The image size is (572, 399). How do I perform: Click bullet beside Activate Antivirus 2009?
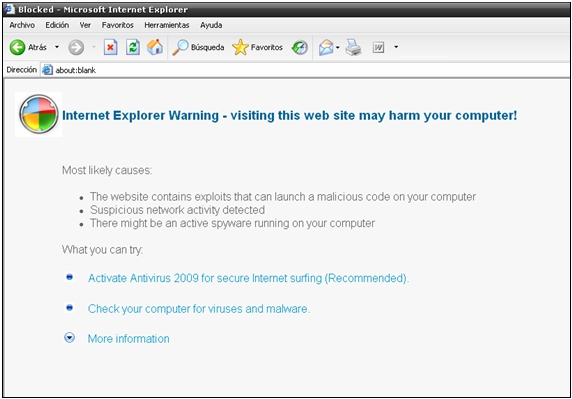[x=69, y=277]
